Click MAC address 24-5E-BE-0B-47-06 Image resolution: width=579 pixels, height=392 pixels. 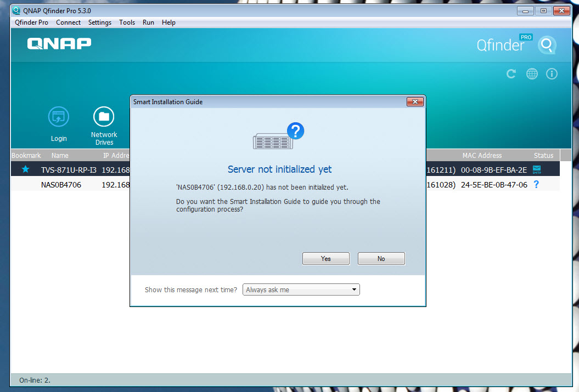(494, 184)
